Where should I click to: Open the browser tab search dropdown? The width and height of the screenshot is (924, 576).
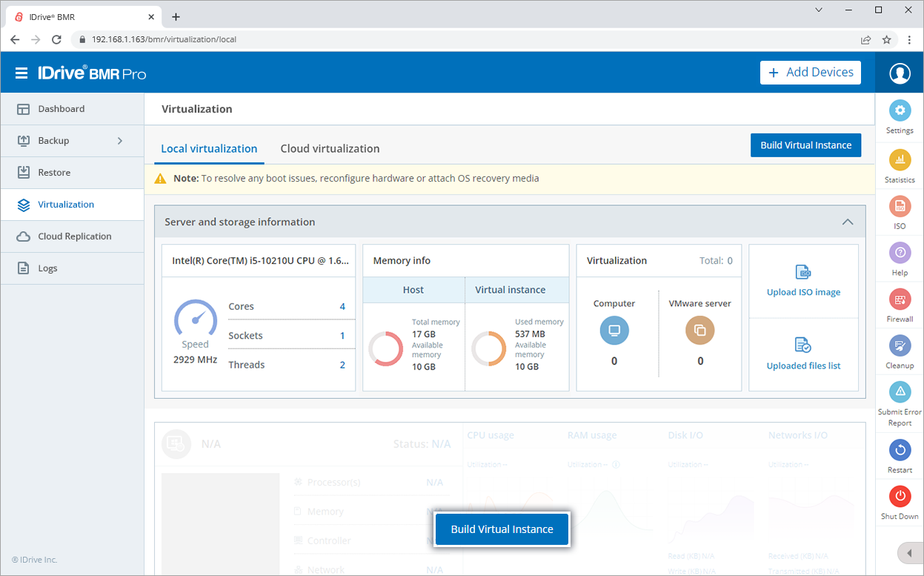tap(819, 10)
